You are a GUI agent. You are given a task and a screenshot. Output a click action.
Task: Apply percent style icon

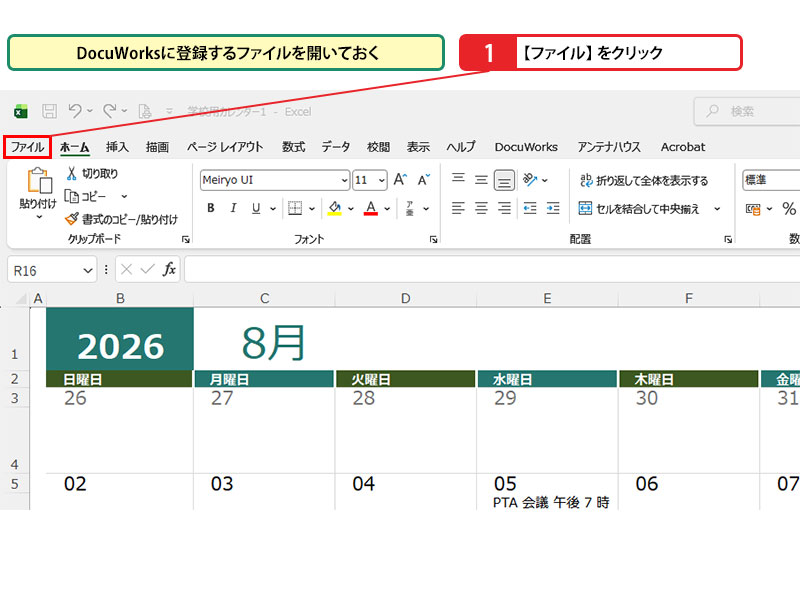pyautogui.click(x=789, y=208)
